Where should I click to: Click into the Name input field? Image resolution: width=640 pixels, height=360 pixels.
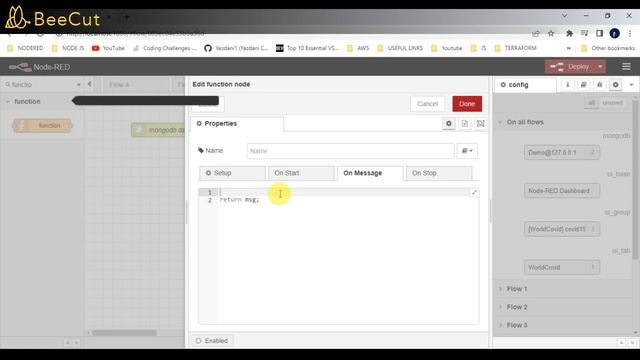[x=350, y=151]
